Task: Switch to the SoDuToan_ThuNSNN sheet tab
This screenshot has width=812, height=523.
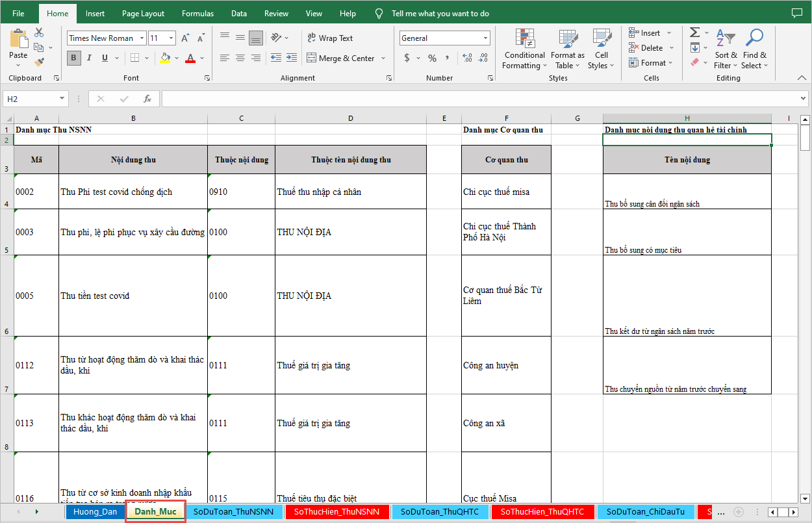Action: point(233,511)
